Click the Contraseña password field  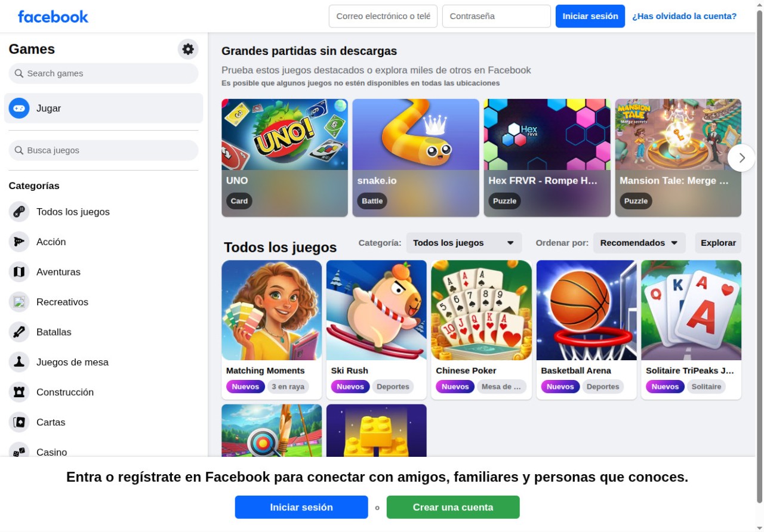coord(497,16)
